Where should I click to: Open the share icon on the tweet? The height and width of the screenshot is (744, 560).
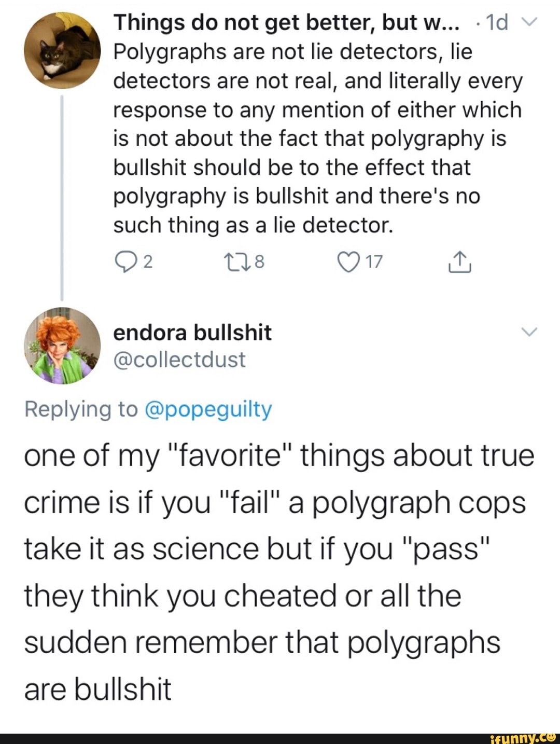pos(460,261)
